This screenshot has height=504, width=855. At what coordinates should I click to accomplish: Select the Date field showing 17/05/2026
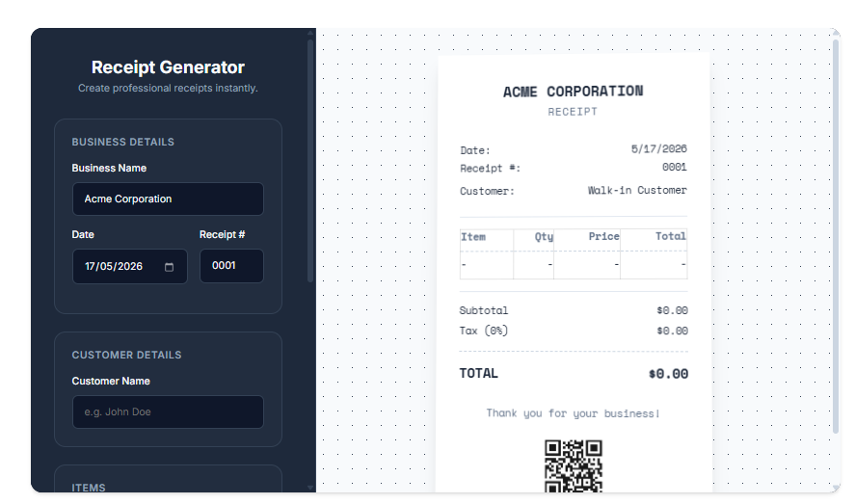[x=130, y=266]
